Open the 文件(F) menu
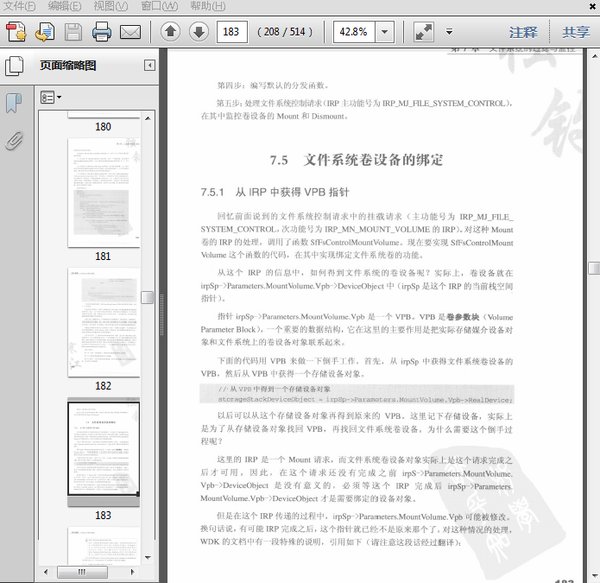The width and height of the screenshot is (600, 583). click(x=19, y=6)
